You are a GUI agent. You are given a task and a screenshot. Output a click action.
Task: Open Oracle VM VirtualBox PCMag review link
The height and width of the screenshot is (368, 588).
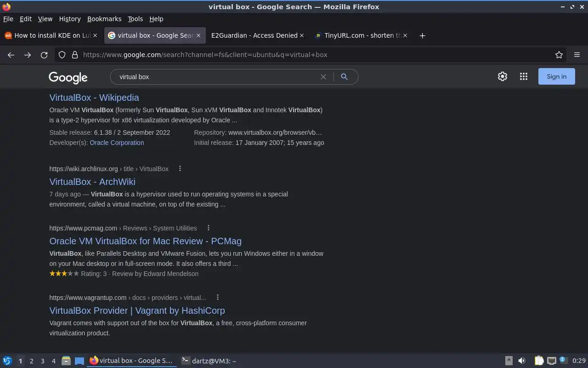pyautogui.click(x=145, y=241)
